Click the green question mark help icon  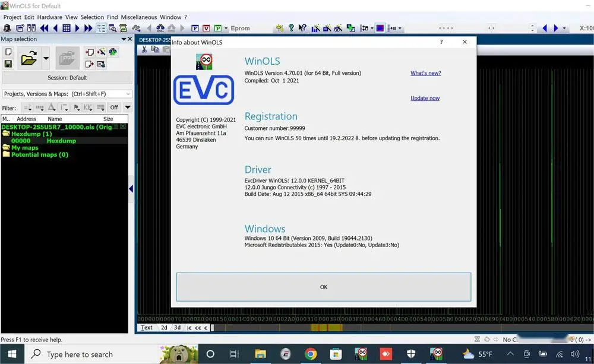[x=291, y=28]
